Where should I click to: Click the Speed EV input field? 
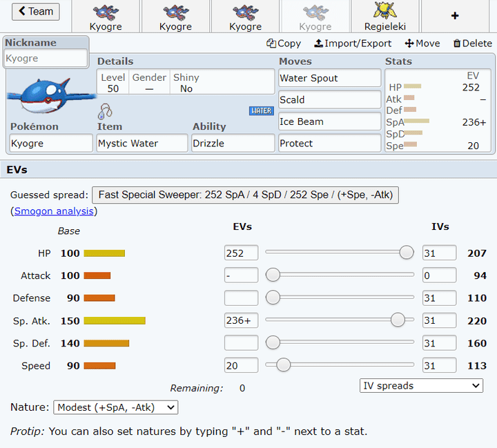pos(241,366)
